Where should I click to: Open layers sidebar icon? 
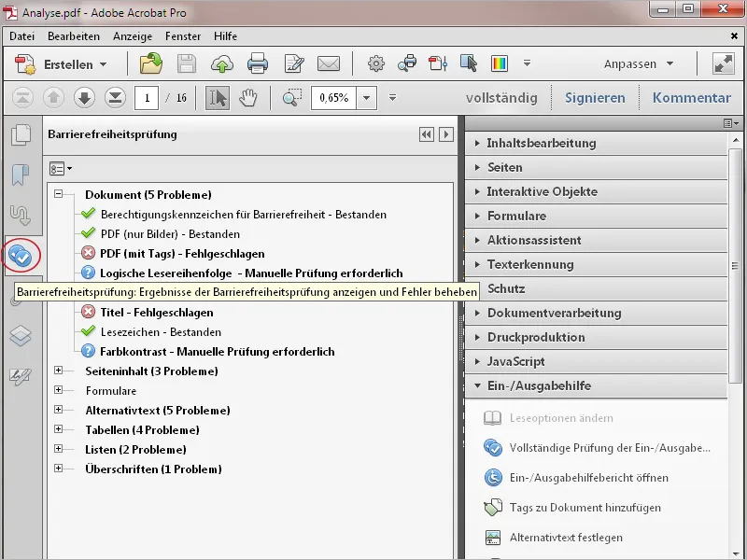(x=21, y=335)
